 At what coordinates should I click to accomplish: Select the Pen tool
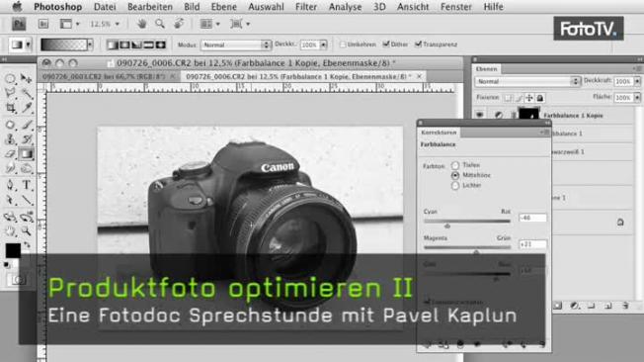[x=10, y=185]
